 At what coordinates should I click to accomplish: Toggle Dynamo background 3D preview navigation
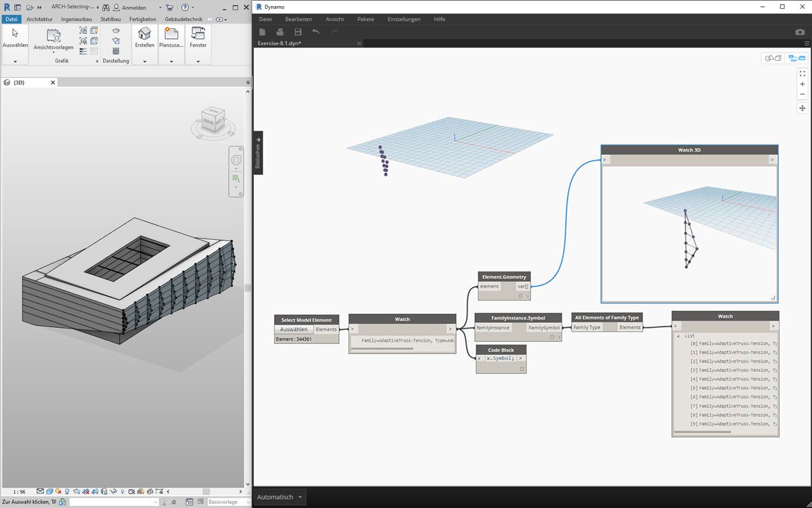click(773, 58)
